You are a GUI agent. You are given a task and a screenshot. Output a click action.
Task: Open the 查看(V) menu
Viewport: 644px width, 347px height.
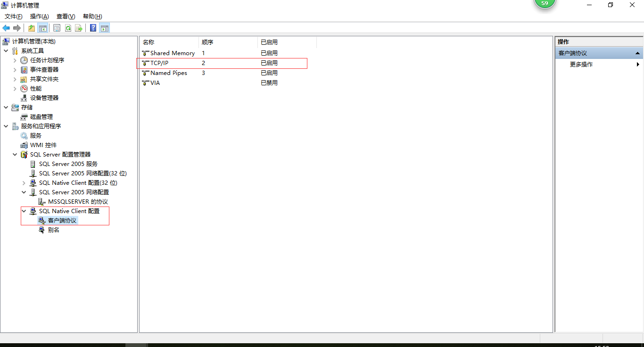click(x=66, y=16)
